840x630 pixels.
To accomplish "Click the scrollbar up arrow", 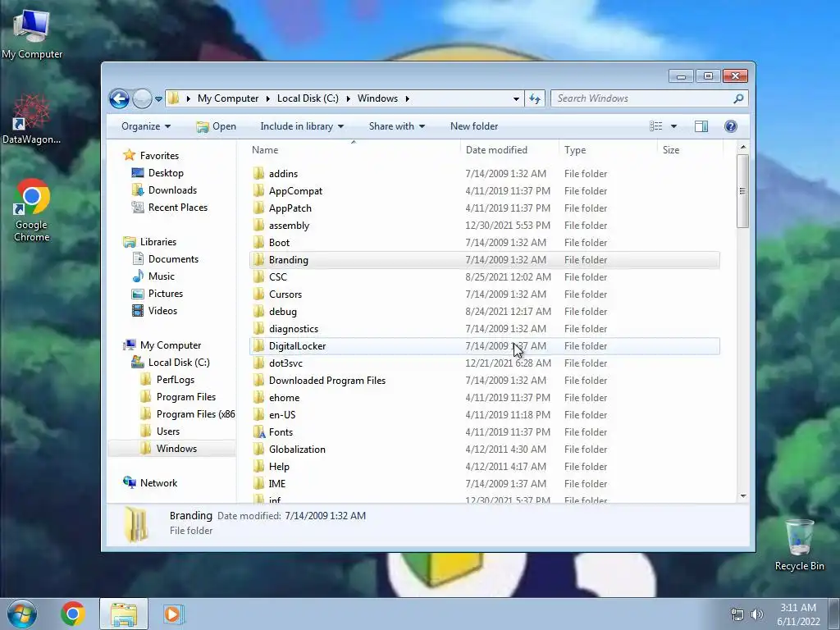I will tap(742, 147).
